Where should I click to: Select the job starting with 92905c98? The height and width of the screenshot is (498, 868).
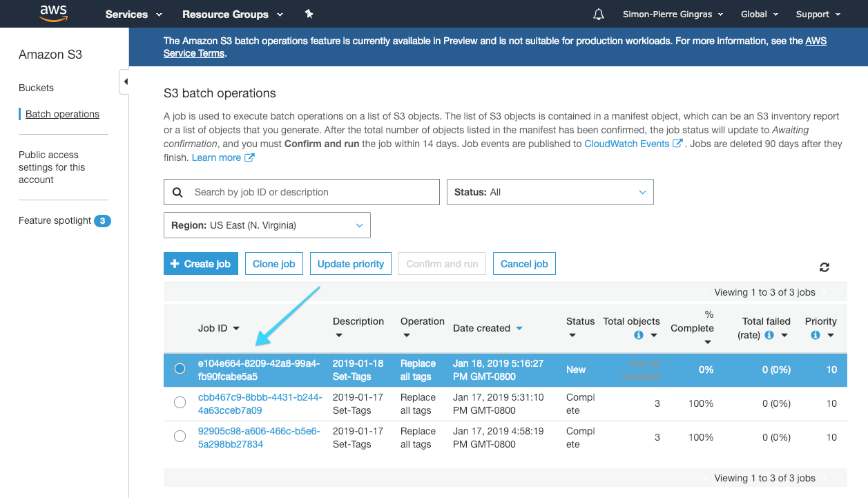tap(180, 437)
